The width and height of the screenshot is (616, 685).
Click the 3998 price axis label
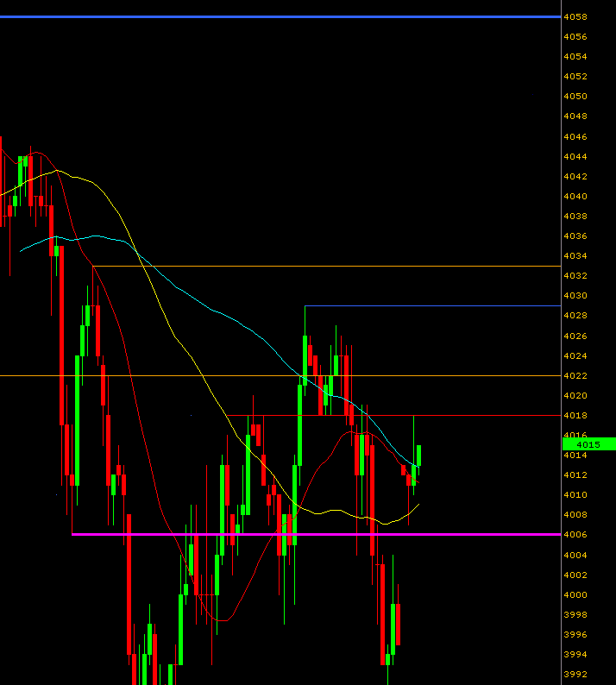tap(575, 614)
